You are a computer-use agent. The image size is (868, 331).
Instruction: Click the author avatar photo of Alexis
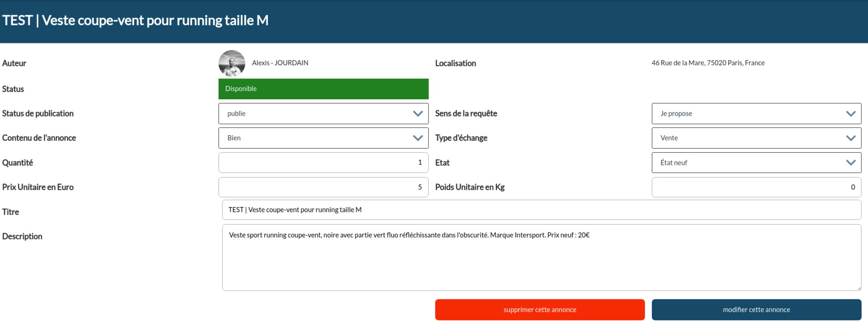tap(232, 63)
